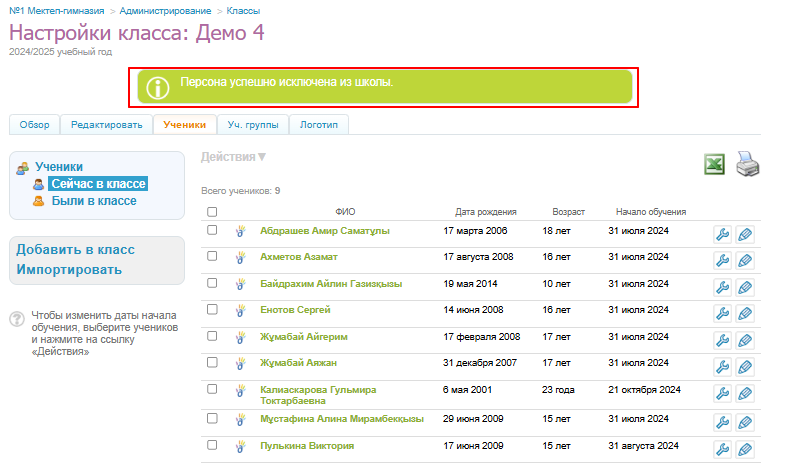
Task: Select checkbox next to Мұстафина Алина
Action: pos(212,417)
